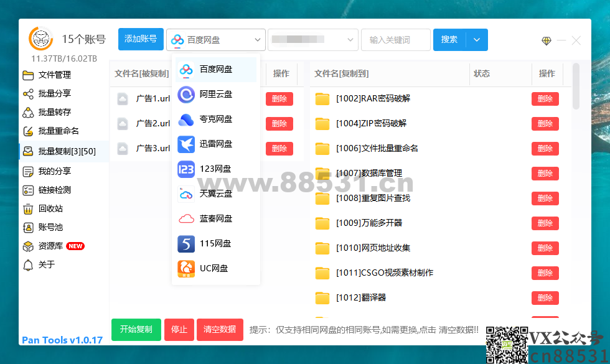Screen dimensions: 610x364
Task: Pick 迅雷网盘 bird icon entry
Action: [187, 144]
